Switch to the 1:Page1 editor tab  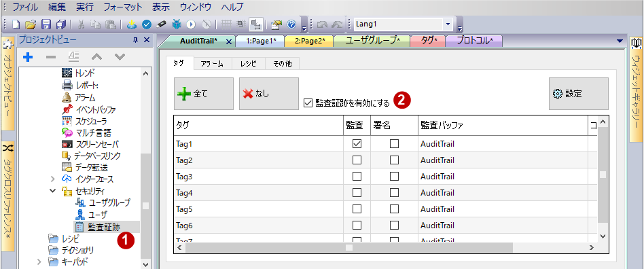(x=262, y=41)
